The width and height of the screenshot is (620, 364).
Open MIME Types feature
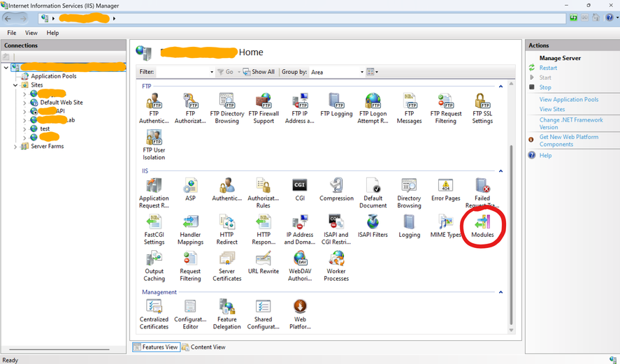click(446, 226)
